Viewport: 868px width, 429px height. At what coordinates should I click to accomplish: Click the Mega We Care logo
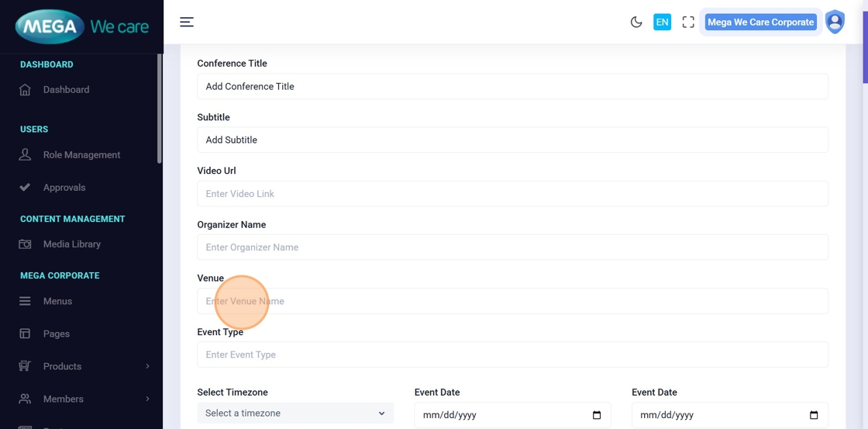pyautogui.click(x=81, y=27)
